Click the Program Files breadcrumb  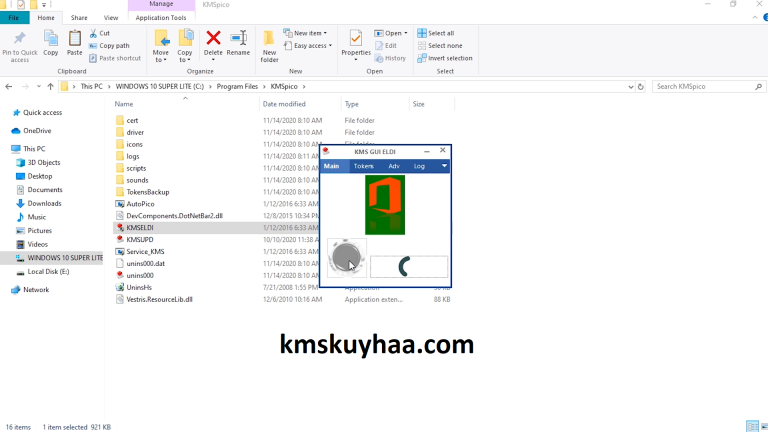coord(237,87)
